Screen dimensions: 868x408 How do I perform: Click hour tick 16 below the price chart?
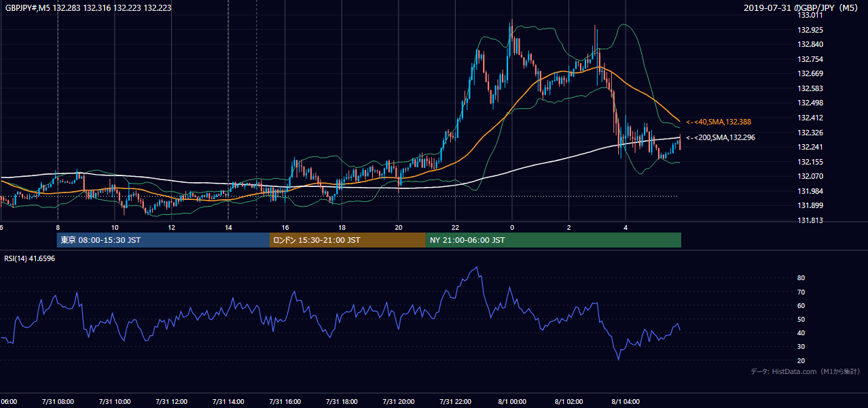click(x=285, y=227)
